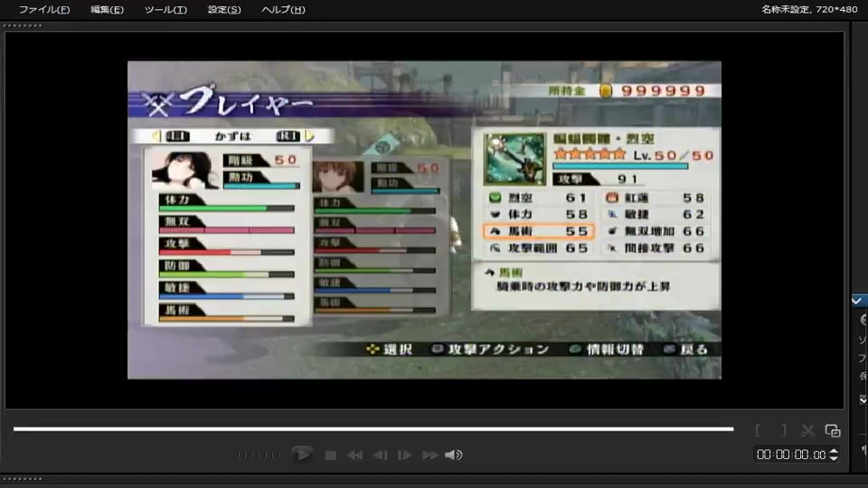The height and width of the screenshot is (488, 868).
Task: Open the ファイル(F) menu
Action: coord(44,9)
